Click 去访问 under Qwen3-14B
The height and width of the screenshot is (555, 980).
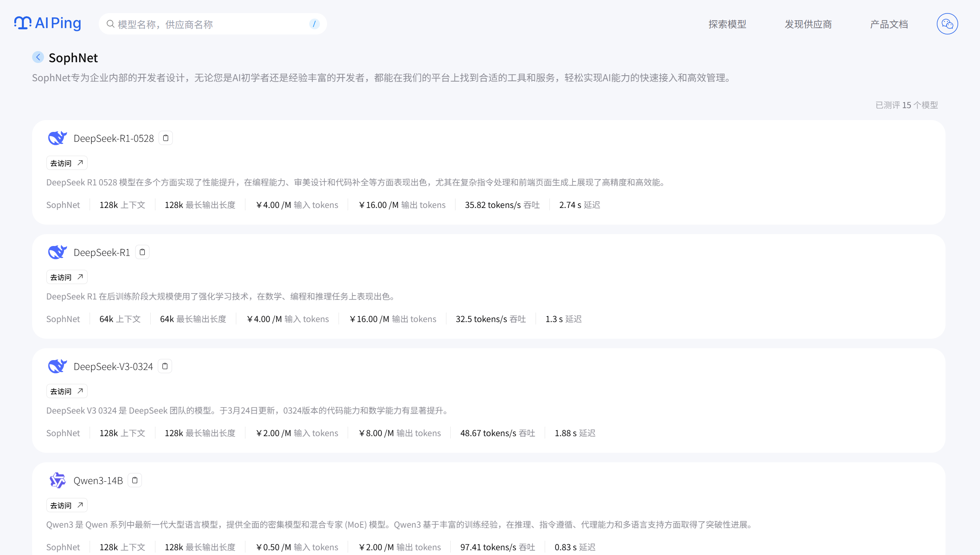[x=67, y=505]
